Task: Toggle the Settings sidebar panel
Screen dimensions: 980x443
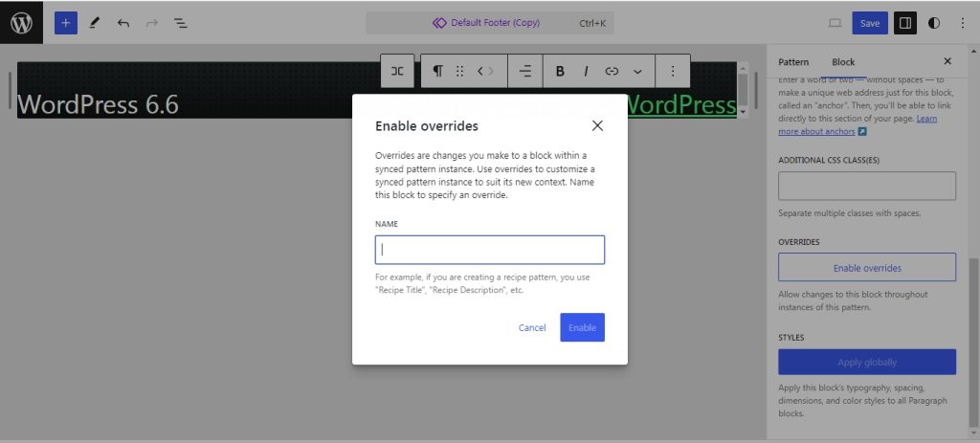Action: tap(905, 23)
